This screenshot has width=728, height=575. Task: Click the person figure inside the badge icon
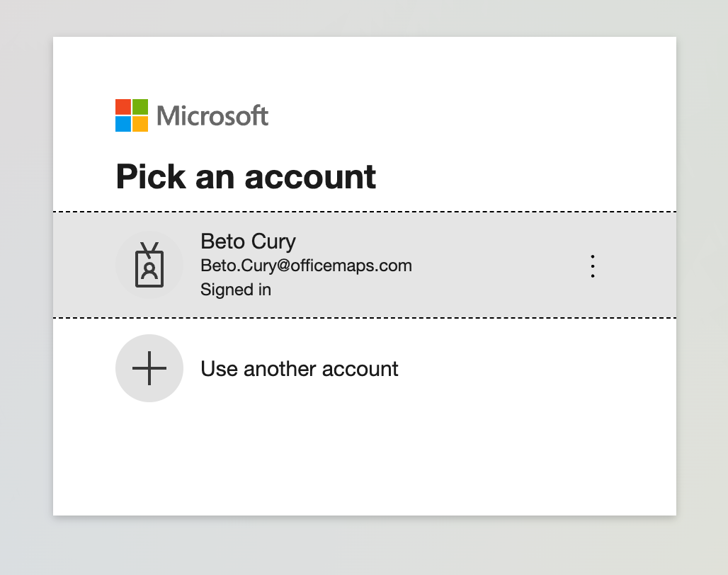(x=149, y=271)
